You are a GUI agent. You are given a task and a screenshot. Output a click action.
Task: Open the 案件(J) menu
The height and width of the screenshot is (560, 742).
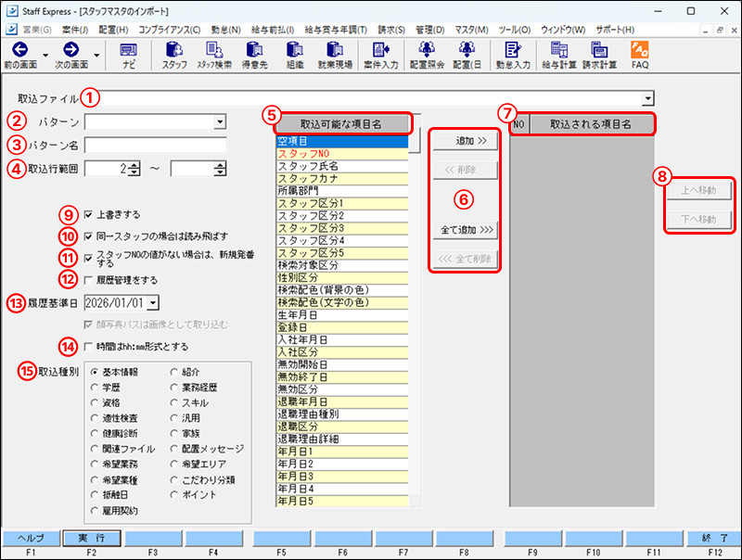(75, 30)
